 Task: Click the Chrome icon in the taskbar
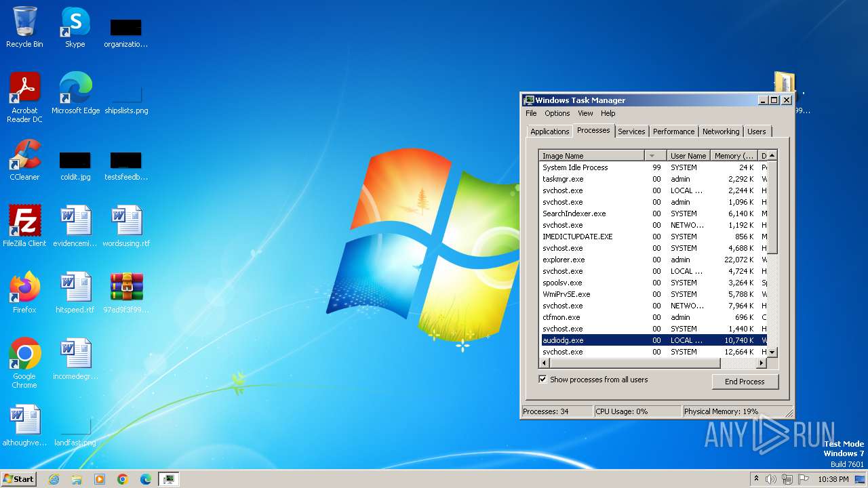coord(123,479)
